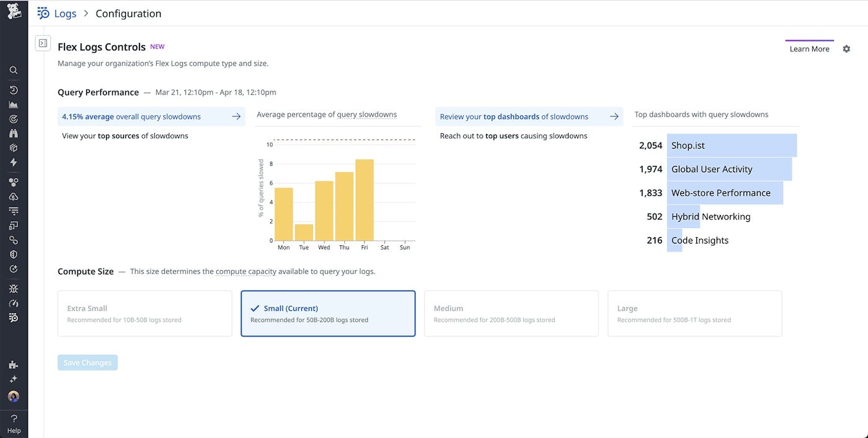Viewport: 868px width, 438px height.
Task: Click the Datadog dog logo
Action: [x=14, y=11]
